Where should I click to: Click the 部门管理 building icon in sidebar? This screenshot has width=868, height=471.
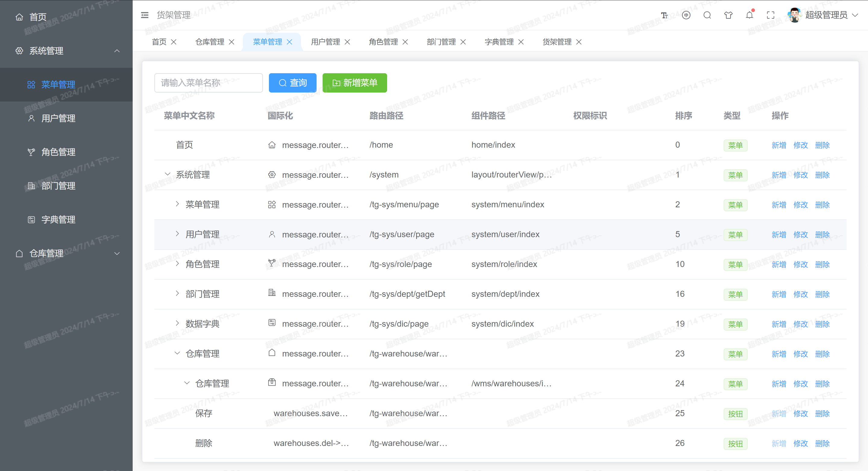(31, 186)
